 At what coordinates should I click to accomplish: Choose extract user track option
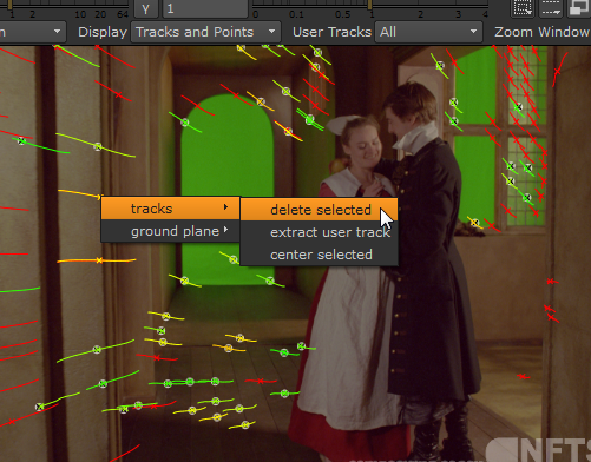[330, 233]
